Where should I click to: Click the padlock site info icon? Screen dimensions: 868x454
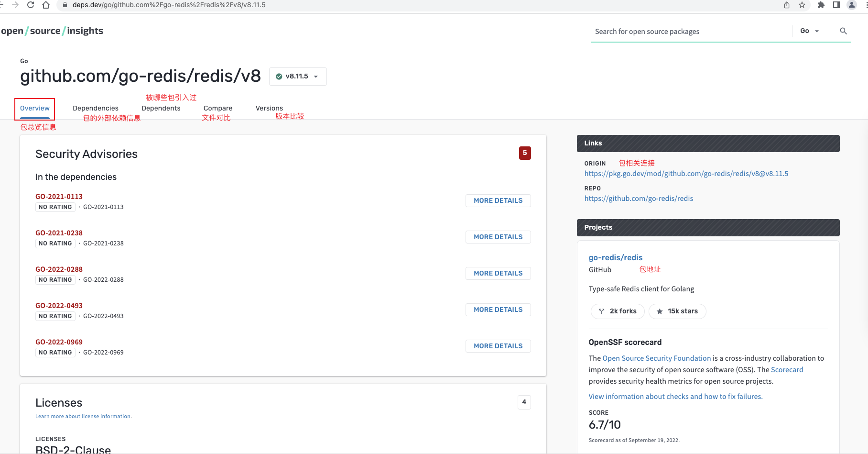[x=65, y=5]
